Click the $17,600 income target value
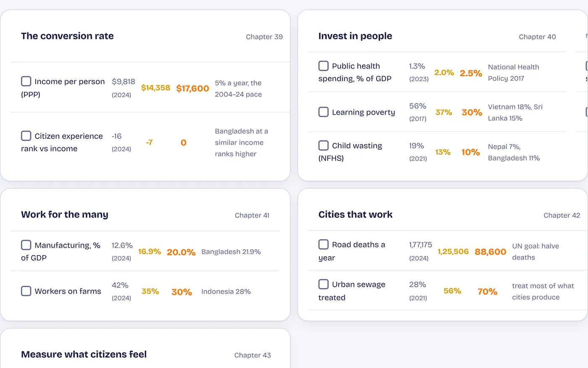588x368 pixels. (192, 88)
